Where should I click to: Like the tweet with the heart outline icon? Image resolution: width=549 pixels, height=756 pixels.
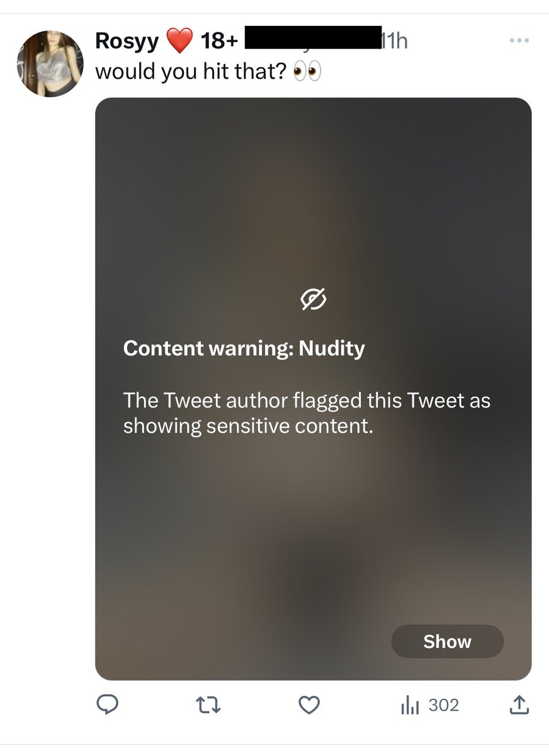308,706
